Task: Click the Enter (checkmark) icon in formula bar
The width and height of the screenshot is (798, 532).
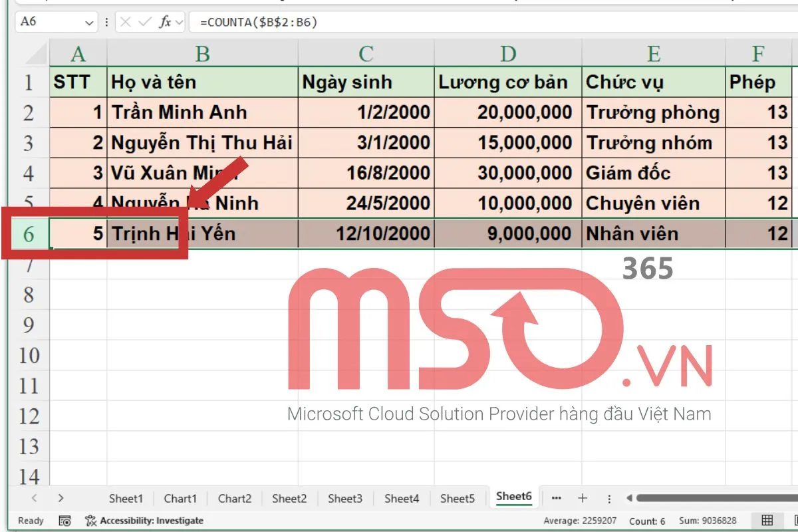Action: coord(145,21)
